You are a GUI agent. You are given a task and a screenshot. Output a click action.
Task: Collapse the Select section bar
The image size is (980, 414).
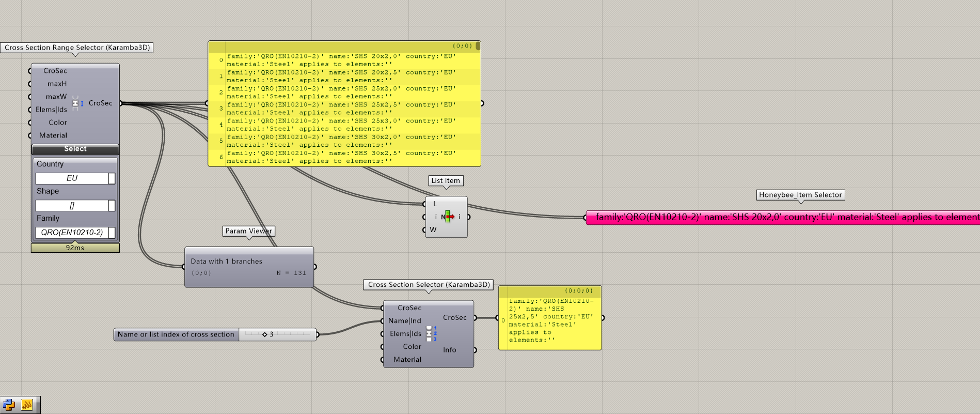pos(75,149)
